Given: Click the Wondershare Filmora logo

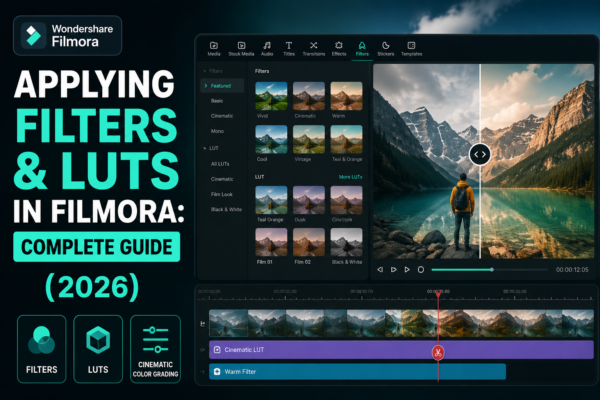Looking at the screenshot, I should [x=67, y=36].
